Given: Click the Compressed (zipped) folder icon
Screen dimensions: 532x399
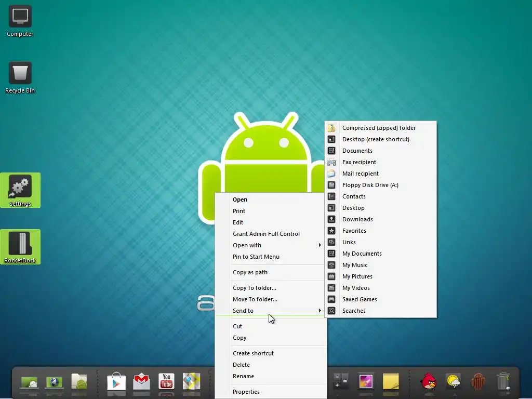Looking at the screenshot, I should (331, 128).
